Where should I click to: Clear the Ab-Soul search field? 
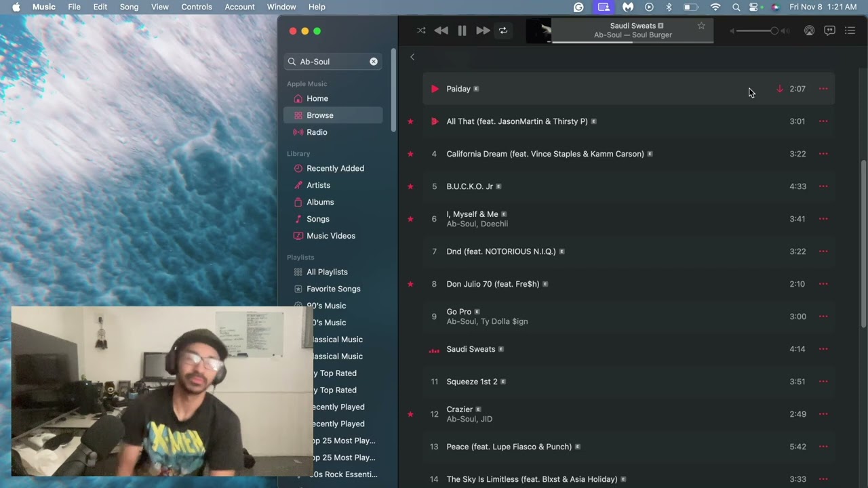pos(374,62)
